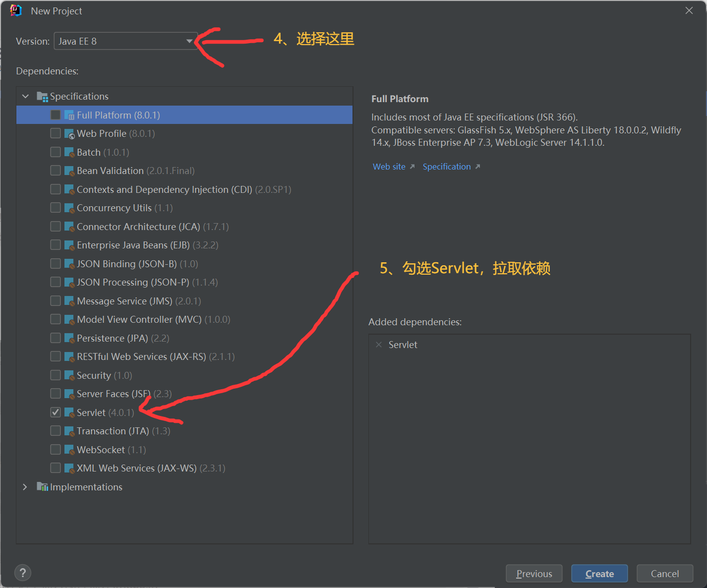This screenshot has height=588, width=707.
Task: Expand the Implementations tree node
Action: (x=25, y=487)
